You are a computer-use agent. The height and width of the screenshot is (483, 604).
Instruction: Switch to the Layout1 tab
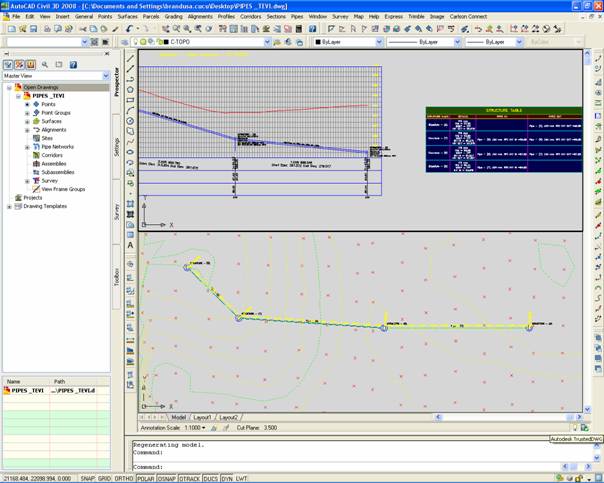tap(203, 417)
